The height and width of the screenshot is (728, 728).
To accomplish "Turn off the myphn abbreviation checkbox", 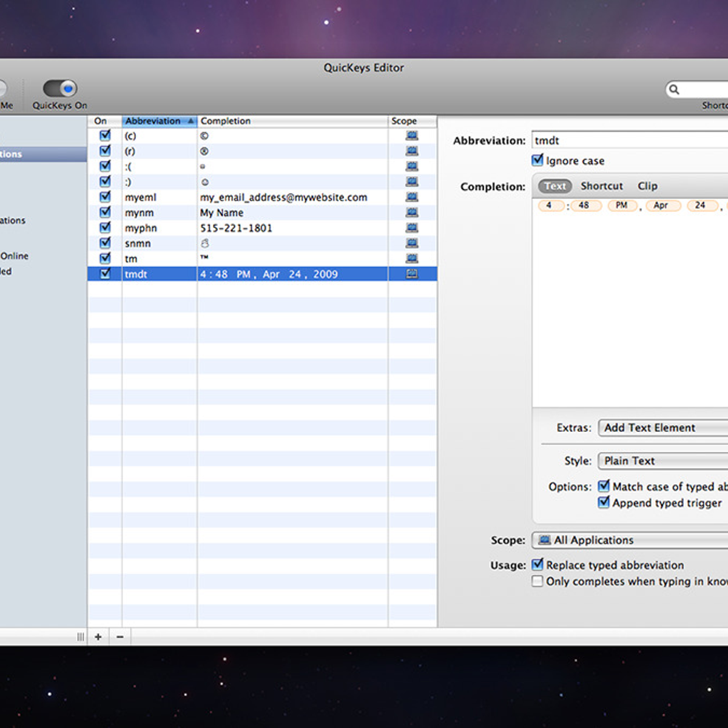I will 105,227.
